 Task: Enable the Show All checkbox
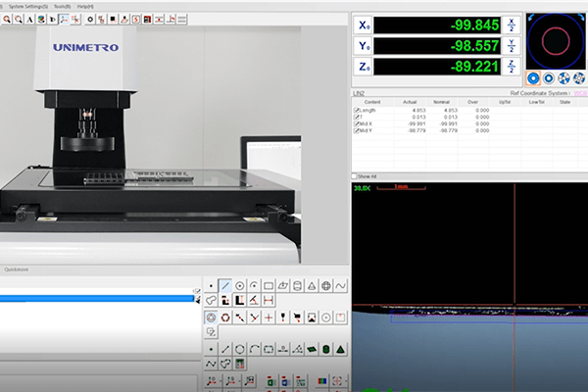(356, 176)
